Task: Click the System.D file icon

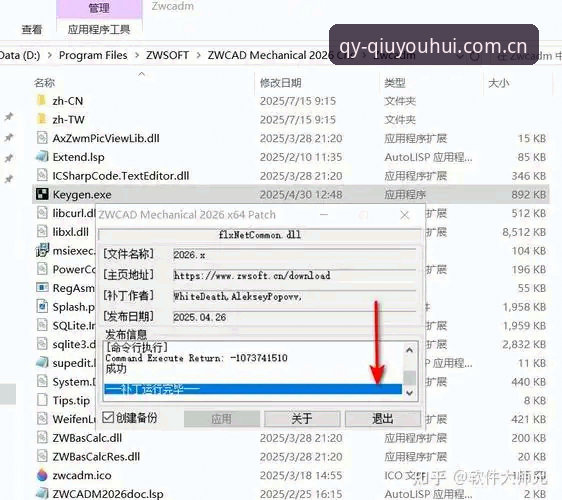Action: (42, 381)
